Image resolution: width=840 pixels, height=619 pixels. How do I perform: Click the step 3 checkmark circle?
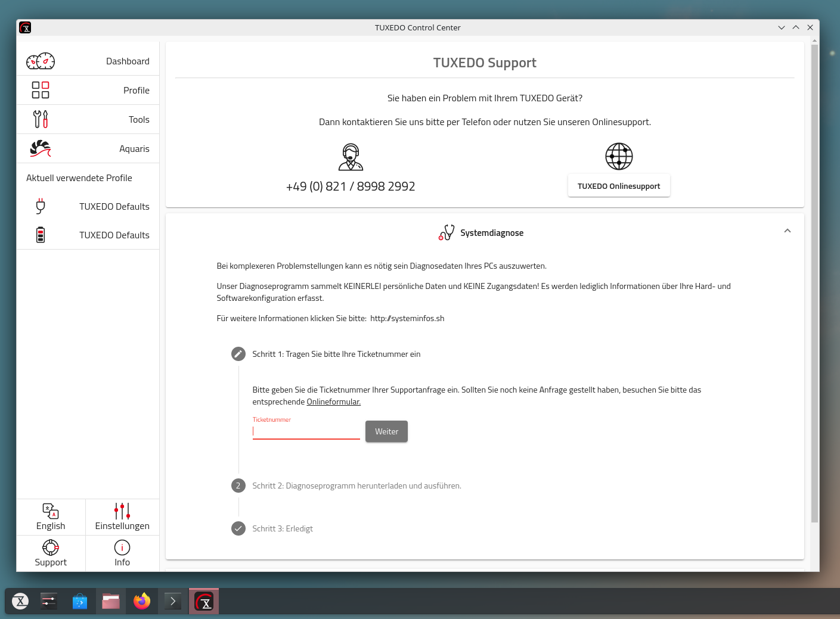coord(238,528)
